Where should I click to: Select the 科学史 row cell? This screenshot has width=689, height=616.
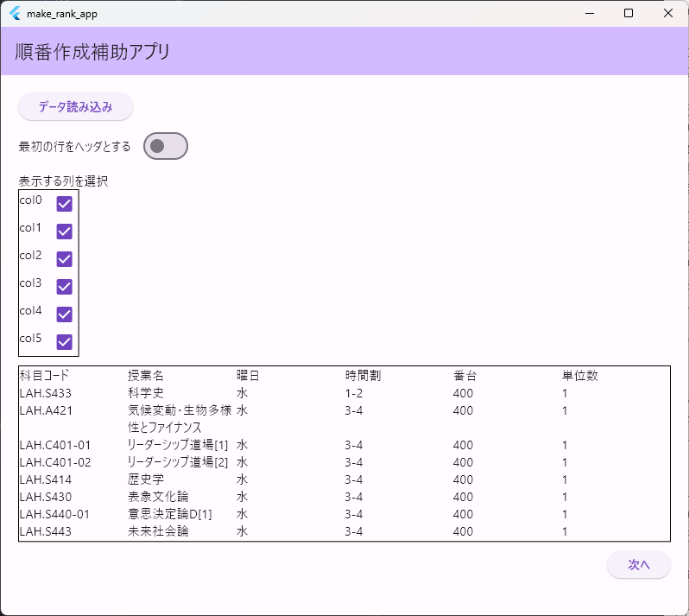pos(145,393)
